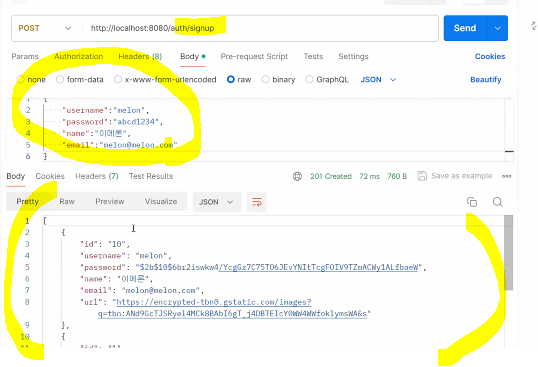Click the response "email" value line
This screenshot has height=367, width=538.
[142, 291]
